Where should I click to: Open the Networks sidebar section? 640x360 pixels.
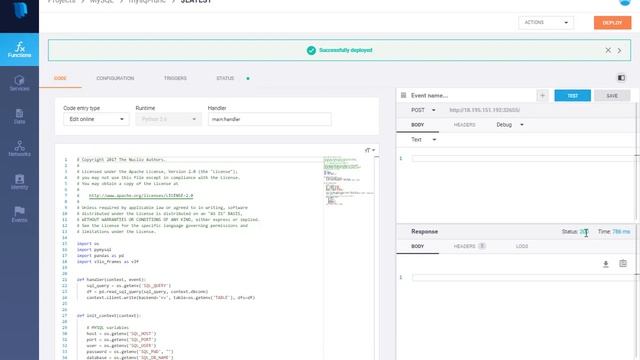(x=19, y=149)
